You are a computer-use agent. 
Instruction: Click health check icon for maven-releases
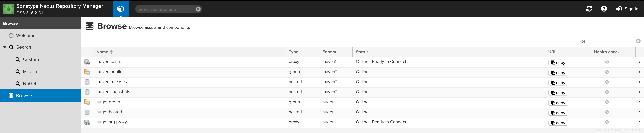(x=607, y=82)
